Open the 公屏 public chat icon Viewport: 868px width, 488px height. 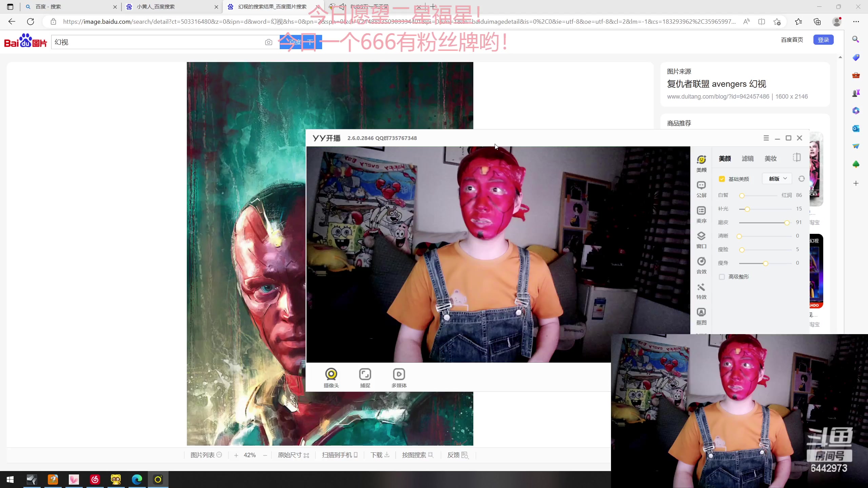[701, 189]
